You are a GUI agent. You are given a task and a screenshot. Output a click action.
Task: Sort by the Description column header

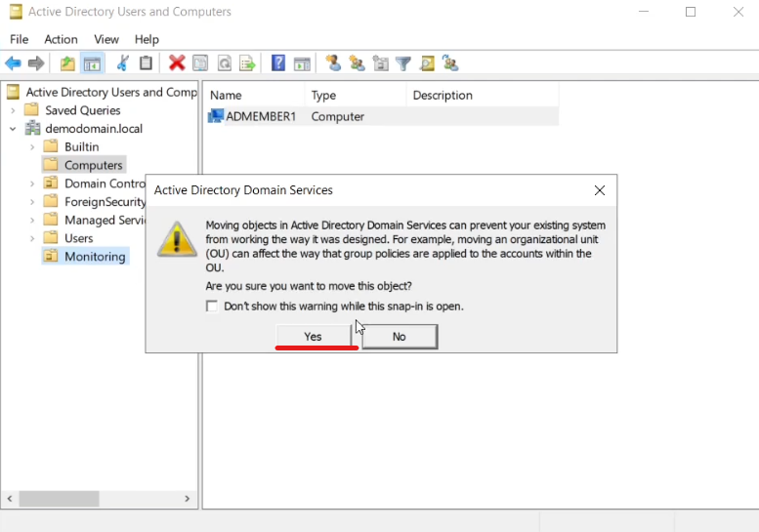pyautogui.click(x=443, y=96)
